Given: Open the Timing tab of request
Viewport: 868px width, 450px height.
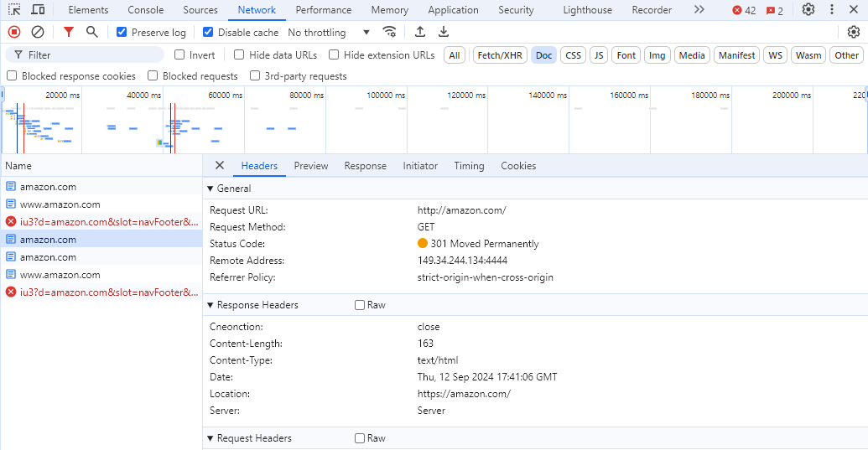Looking at the screenshot, I should (x=469, y=166).
